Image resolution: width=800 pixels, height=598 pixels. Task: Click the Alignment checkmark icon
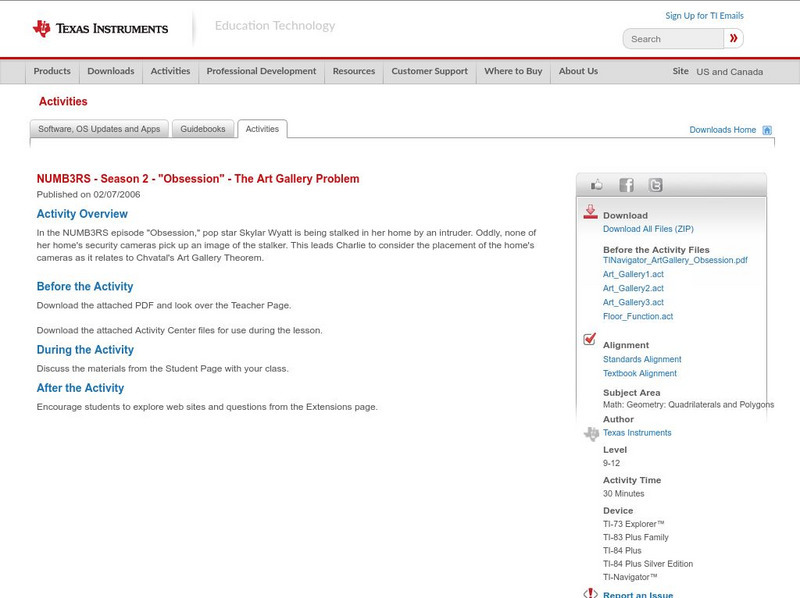click(x=590, y=339)
